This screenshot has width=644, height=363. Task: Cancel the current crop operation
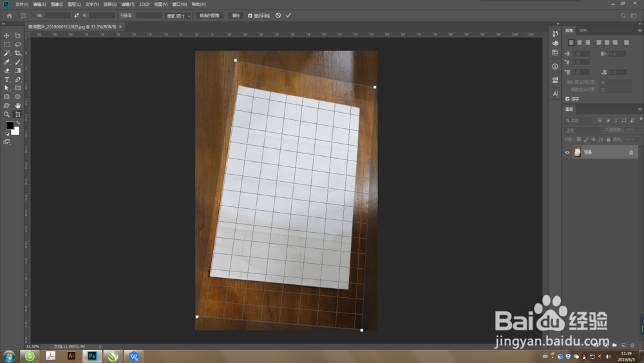pyautogui.click(x=278, y=15)
